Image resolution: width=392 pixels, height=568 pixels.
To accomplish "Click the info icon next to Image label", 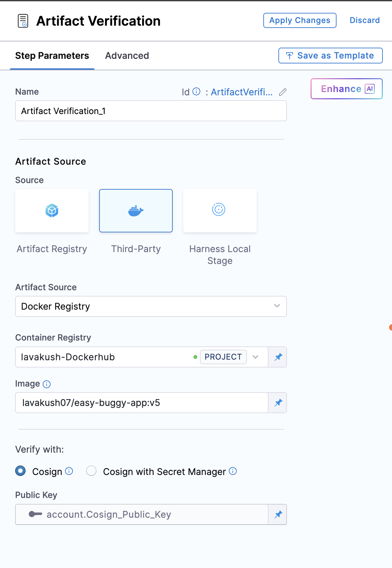I will point(47,384).
